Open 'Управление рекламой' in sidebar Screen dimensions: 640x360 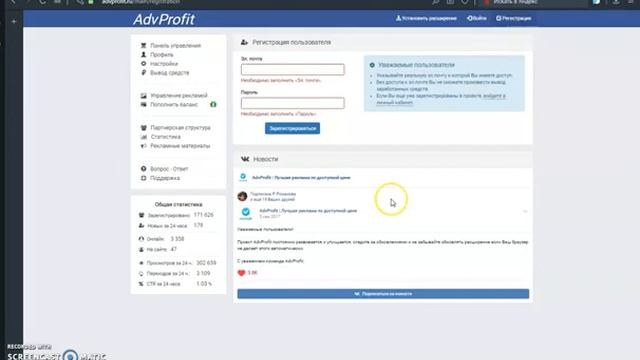tap(179, 96)
